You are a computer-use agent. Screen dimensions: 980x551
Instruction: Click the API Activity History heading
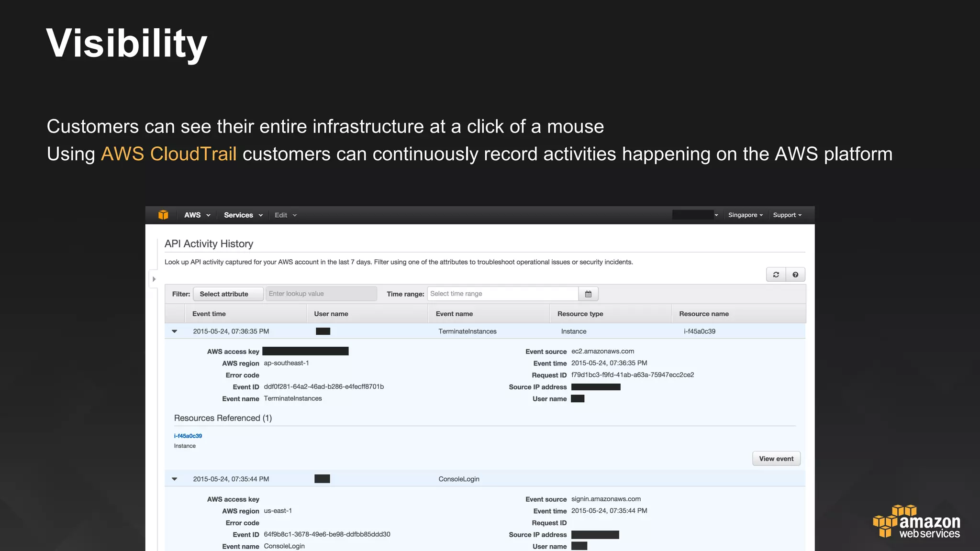[x=209, y=243]
